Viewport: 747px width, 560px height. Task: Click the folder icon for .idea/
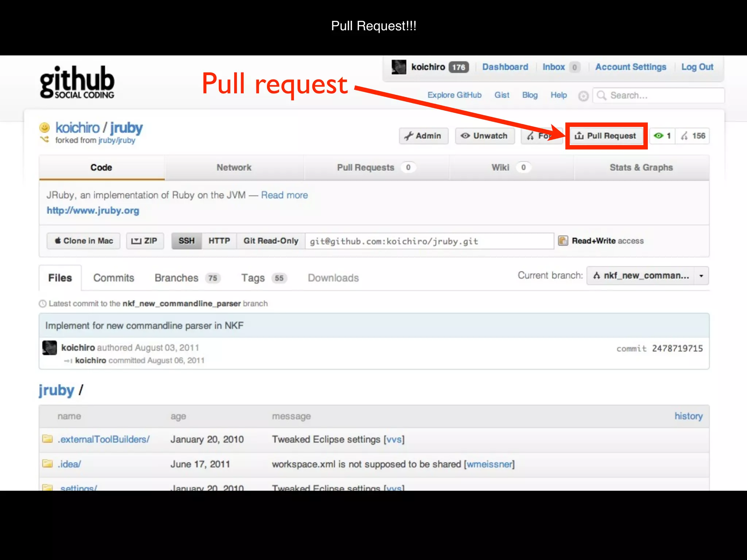coord(47,464)
